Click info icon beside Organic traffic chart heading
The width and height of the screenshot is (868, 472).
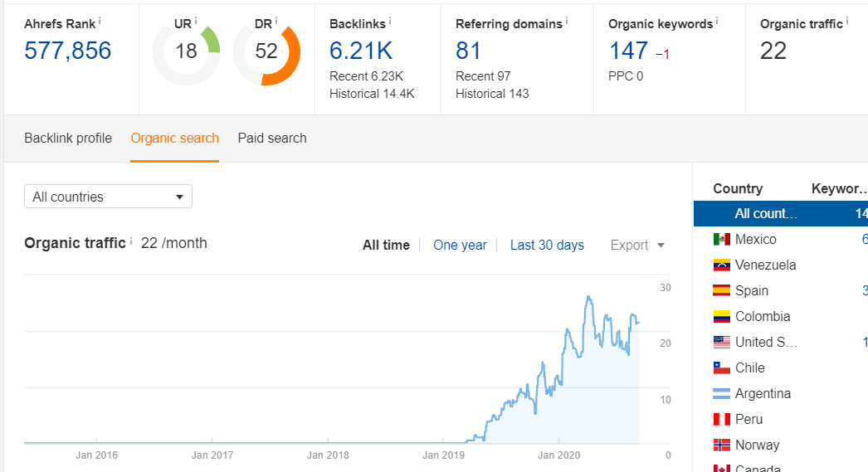(131, 241)
